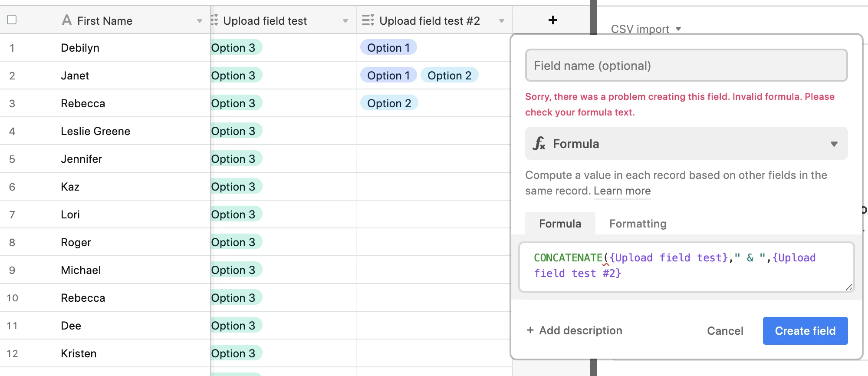Click the Option 1 tag in Janet's row
Screen dimensions: 868x376
point(388,75)
